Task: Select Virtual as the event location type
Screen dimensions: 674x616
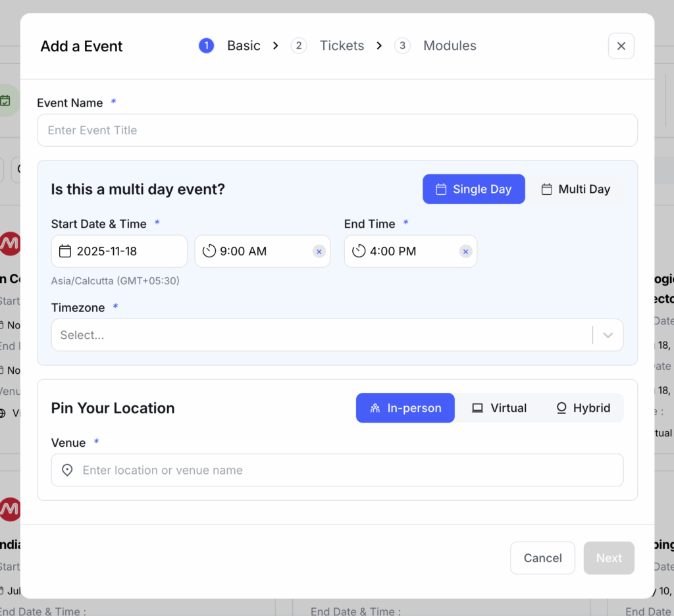Action: [x=499, y=407]
